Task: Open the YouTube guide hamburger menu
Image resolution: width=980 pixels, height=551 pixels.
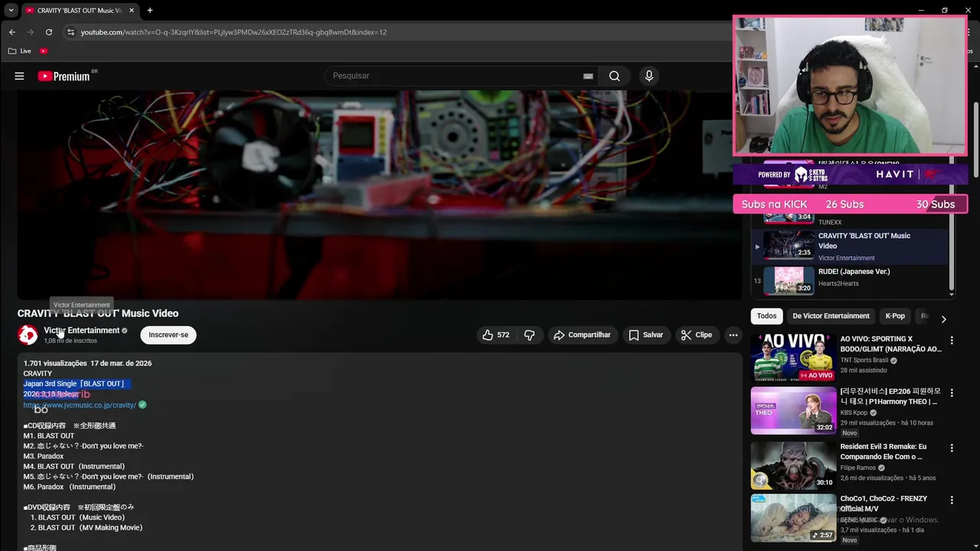Action: coord(19,76)
